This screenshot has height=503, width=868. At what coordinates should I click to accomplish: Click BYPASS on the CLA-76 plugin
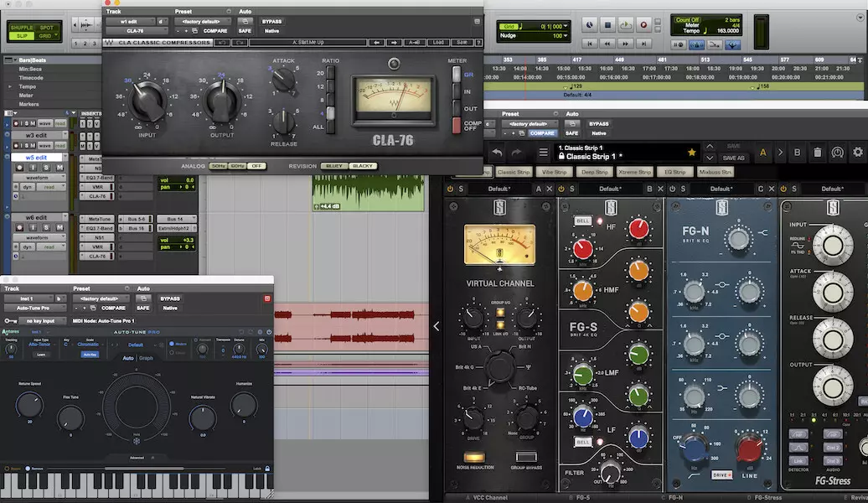click(x=271, y=21)
